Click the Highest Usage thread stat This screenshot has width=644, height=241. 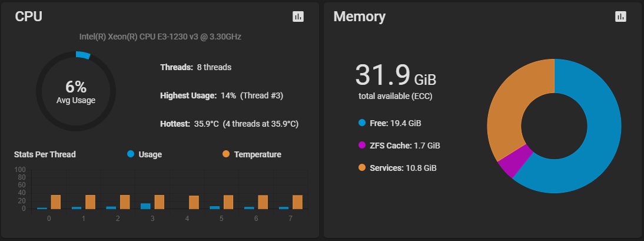tap(222, 95)
